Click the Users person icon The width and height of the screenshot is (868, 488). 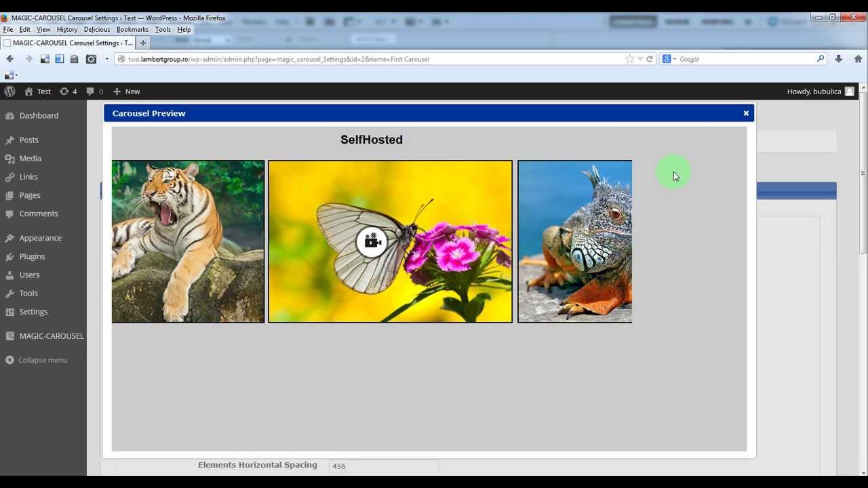(9, 274)
